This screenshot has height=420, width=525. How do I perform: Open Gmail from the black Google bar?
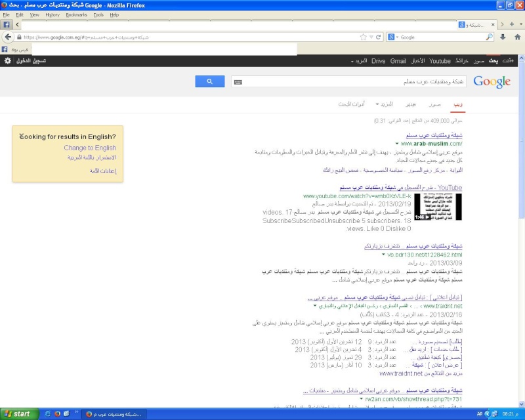pyautogui.click(x=398, y=61)
